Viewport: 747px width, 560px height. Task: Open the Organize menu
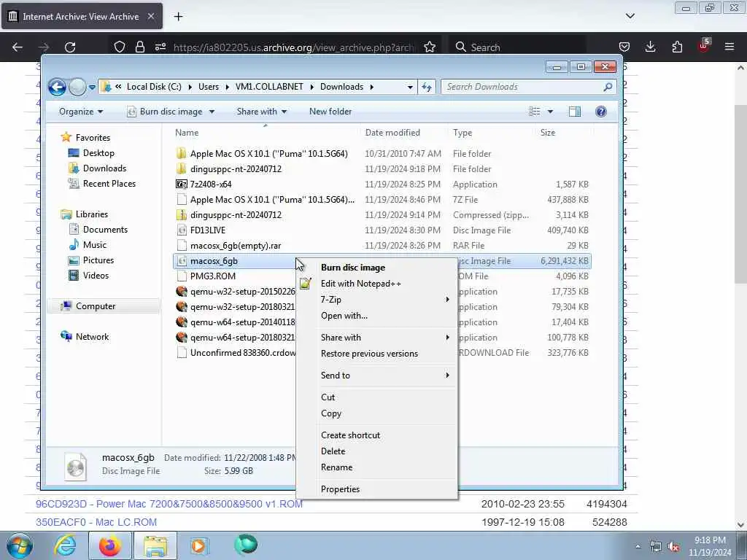coord(81,112)
